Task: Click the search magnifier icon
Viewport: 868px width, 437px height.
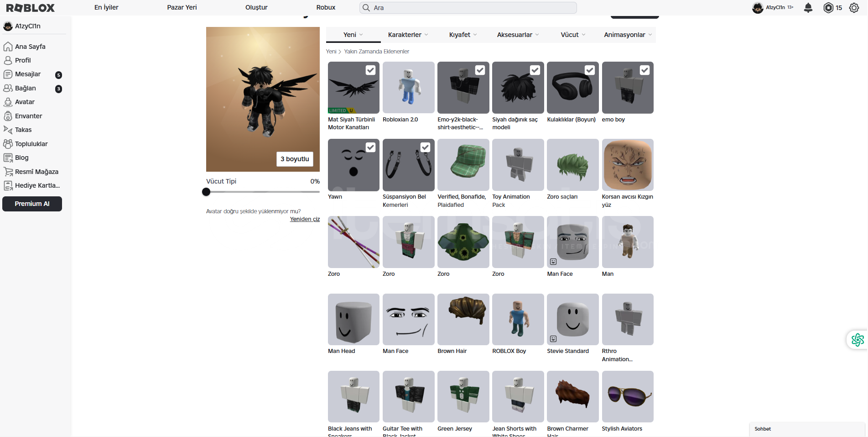Action: point(366,8)
